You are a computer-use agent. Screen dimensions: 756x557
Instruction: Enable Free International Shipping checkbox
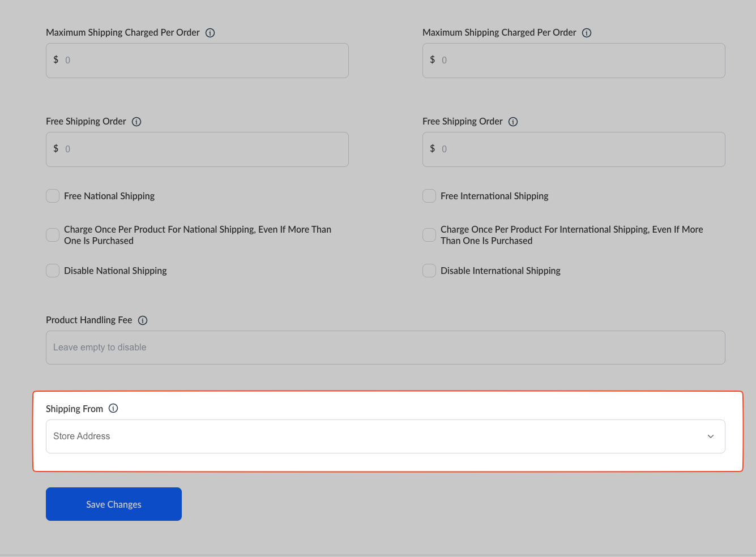tap(429, 196)
